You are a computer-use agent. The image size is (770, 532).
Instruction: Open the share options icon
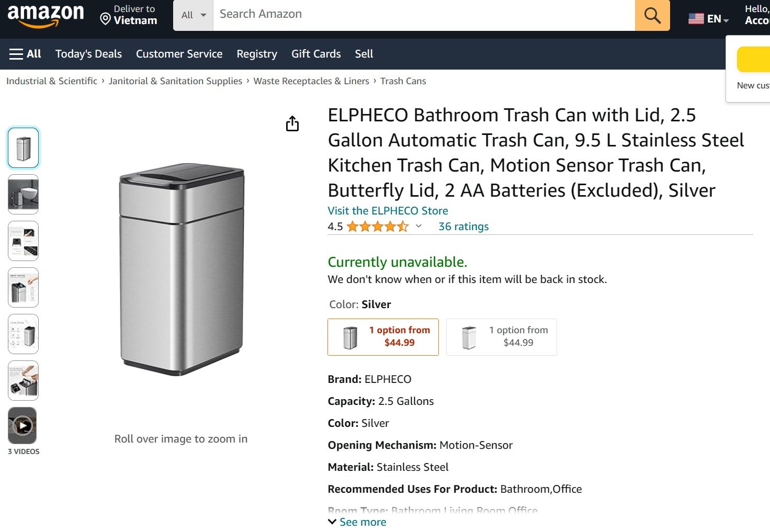tap(292, 123)
